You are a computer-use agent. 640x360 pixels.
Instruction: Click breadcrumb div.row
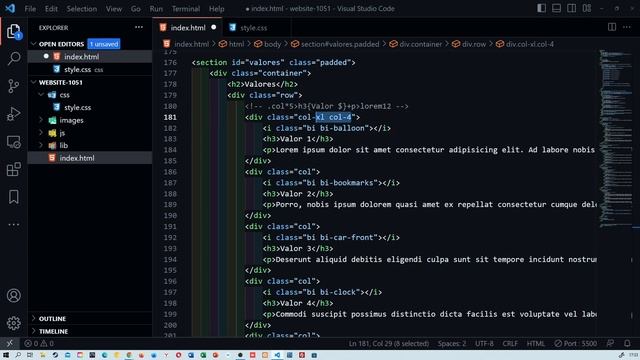[x=469, y=44]
